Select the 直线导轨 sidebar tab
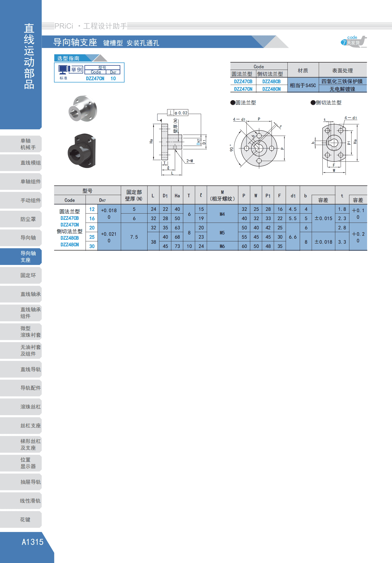Viewport: 392px width, 563px height. pyautogui.click(x=21, y=369)
